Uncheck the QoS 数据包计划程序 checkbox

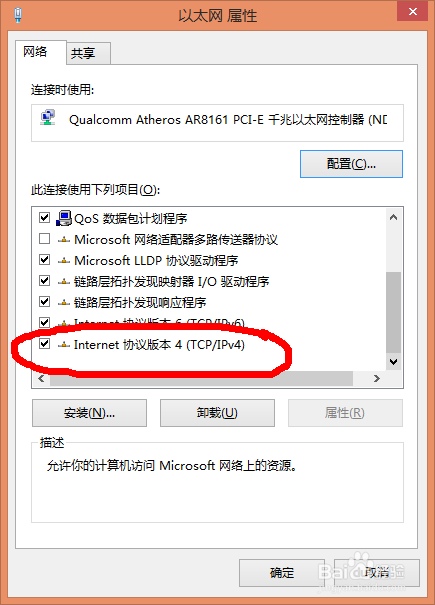pos(45,218)
